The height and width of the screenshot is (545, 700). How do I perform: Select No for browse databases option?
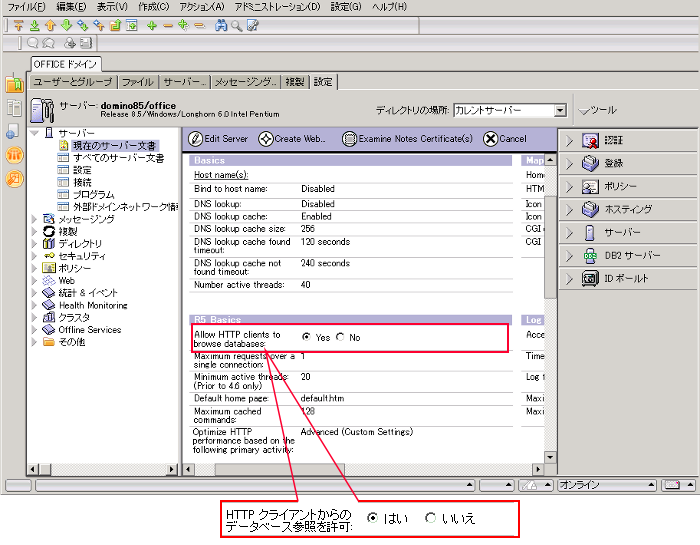click(340, 337)
